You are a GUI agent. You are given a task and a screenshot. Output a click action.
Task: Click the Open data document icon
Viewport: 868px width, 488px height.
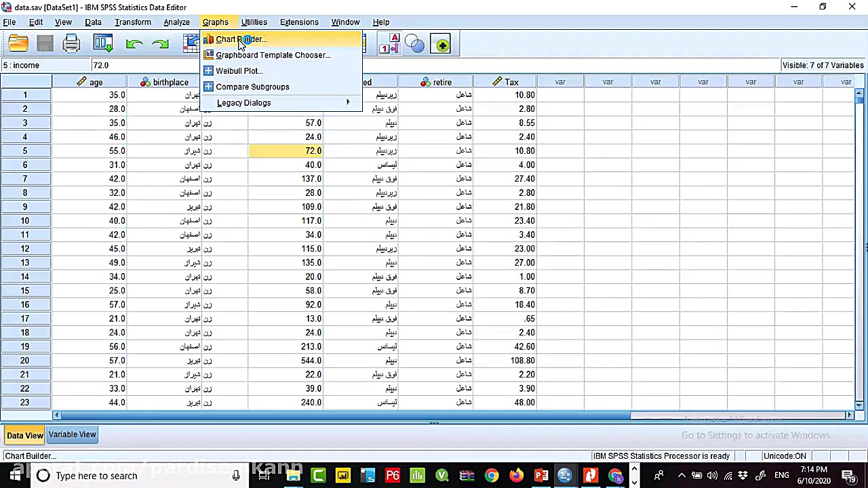coord(18,45)
